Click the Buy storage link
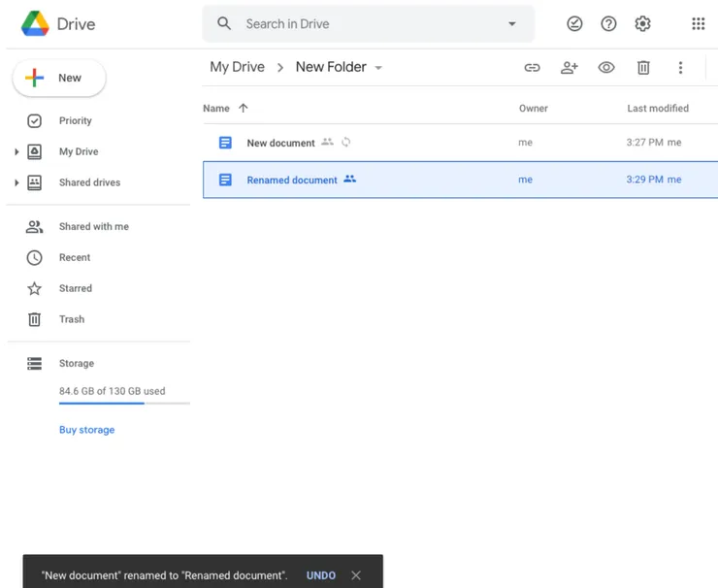The width and height of the screenshot is (718, 588). [x=86, y=430]
